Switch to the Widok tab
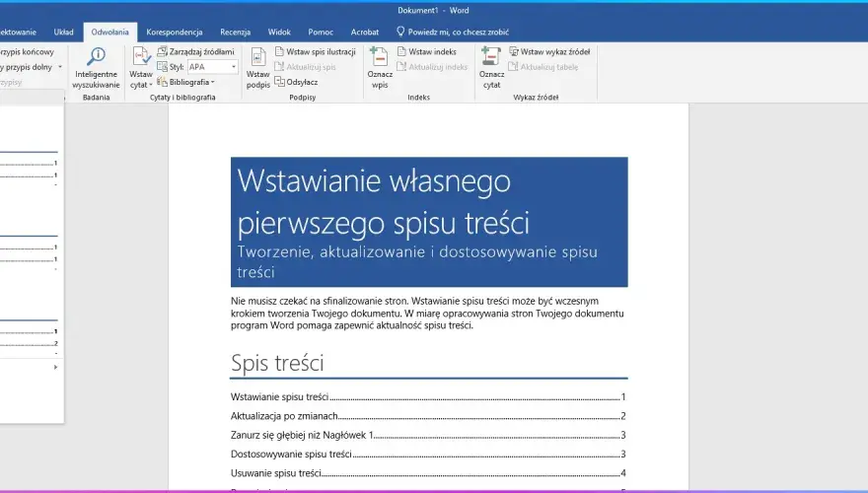This screenshot has width=868, height=493. 279,33
